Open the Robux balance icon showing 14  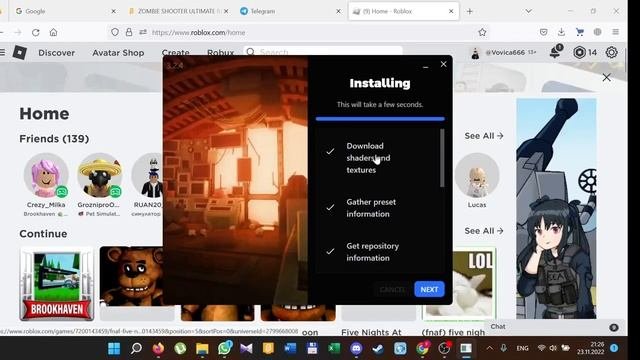[579, 52]
